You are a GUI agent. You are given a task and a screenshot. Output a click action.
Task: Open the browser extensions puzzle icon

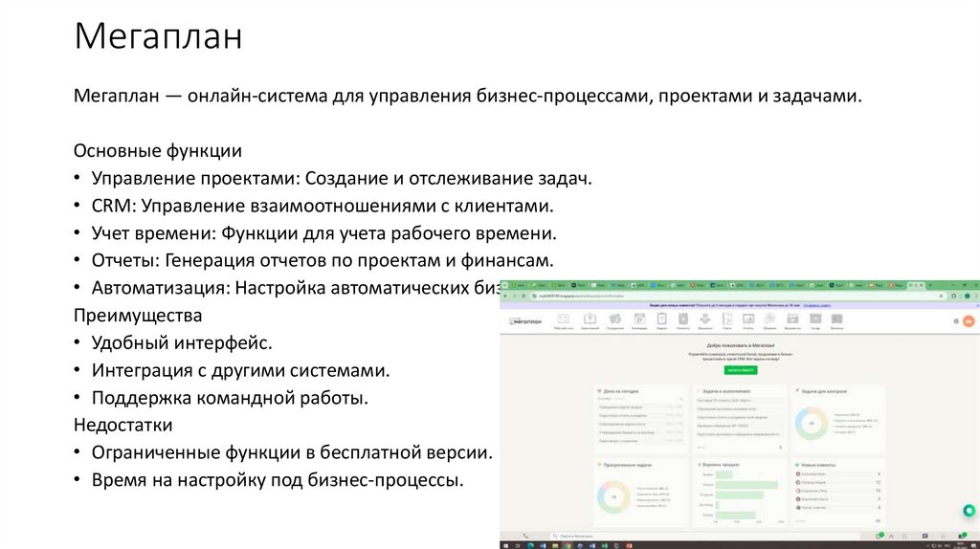point(954,296)
